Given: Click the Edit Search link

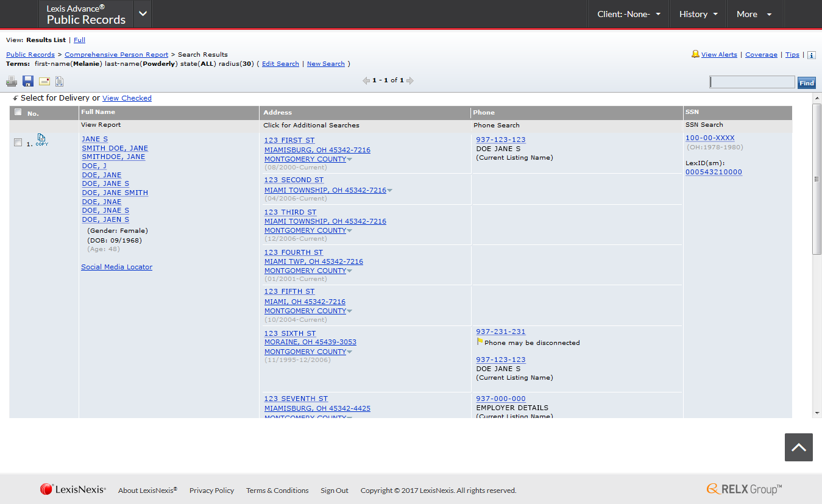Looking at the screenshot, I should (x=280, y=64).
